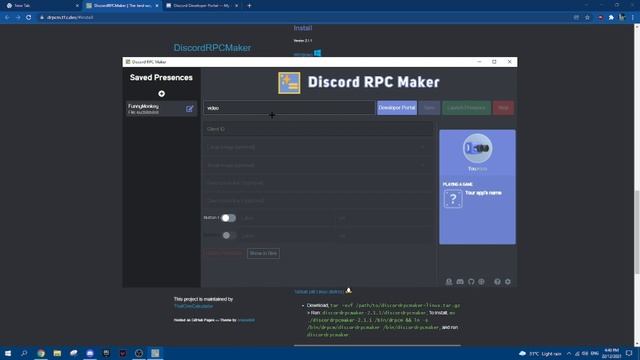The image size is (640, 360).
Task: Click the first footer icon left of Discord icon
Action: tap(449, 282)
